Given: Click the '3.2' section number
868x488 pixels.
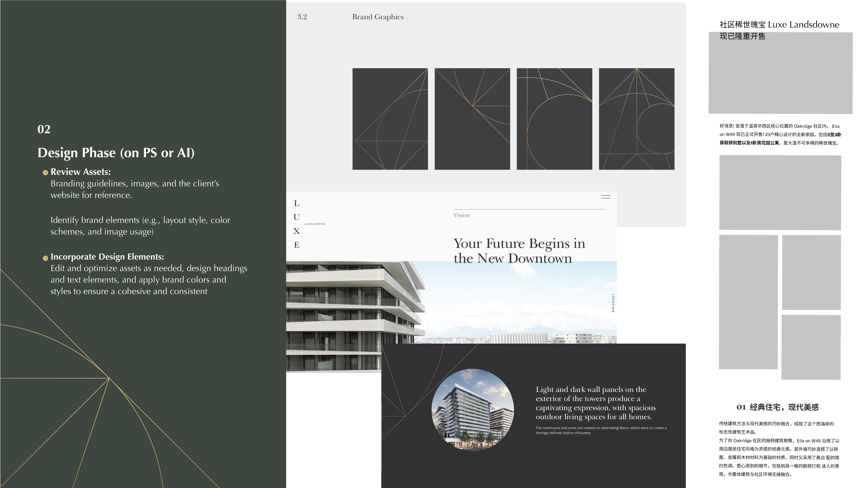Looking at the screenshot, I should 302,17.
